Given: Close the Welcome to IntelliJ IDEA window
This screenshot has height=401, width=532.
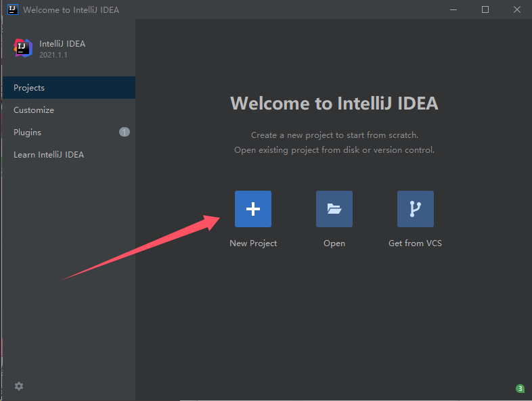Looking at the screenshot, I should click(x=516, y=9).
